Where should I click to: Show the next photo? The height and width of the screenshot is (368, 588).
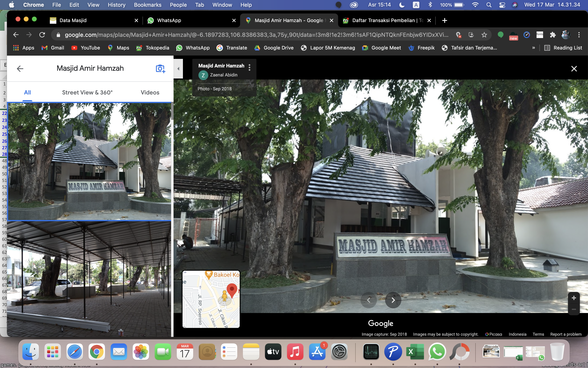click(393, 300)
